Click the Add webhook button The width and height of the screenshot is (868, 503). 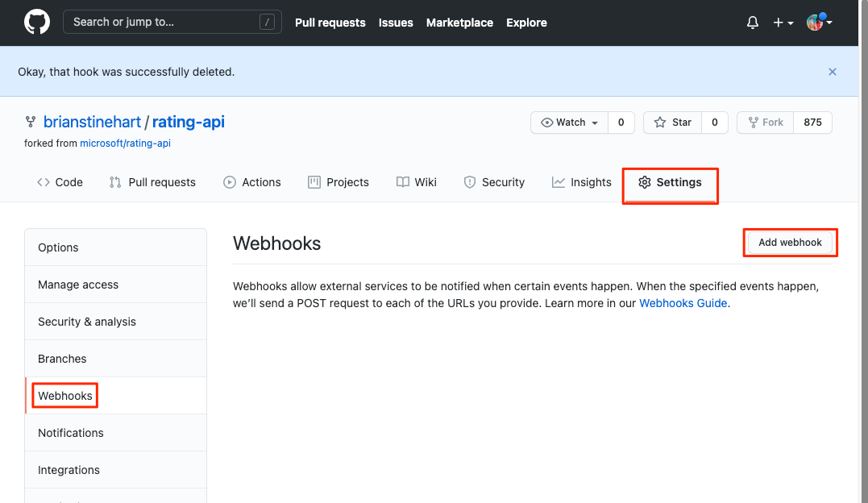[x=790, y=242]
